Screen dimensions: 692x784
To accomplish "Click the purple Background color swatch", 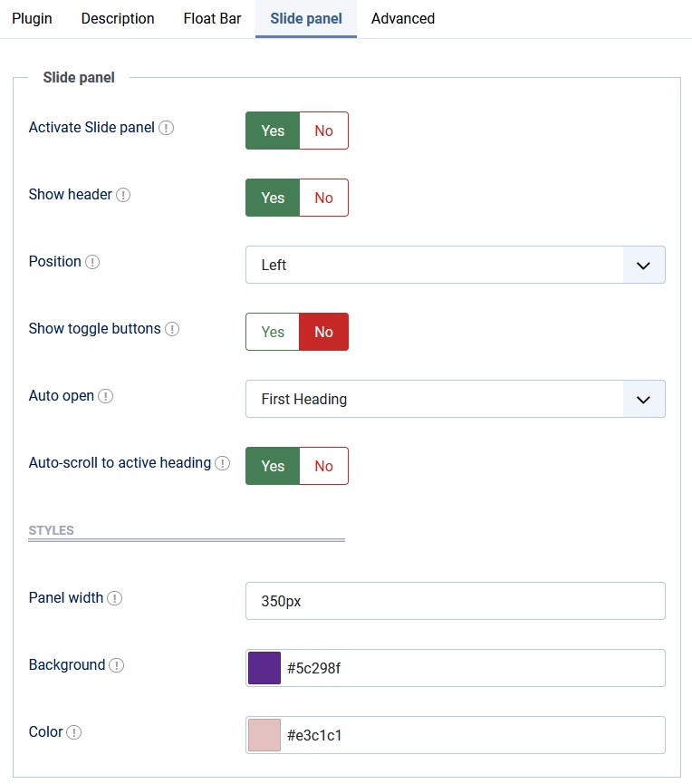I will (x=264, y=668).
